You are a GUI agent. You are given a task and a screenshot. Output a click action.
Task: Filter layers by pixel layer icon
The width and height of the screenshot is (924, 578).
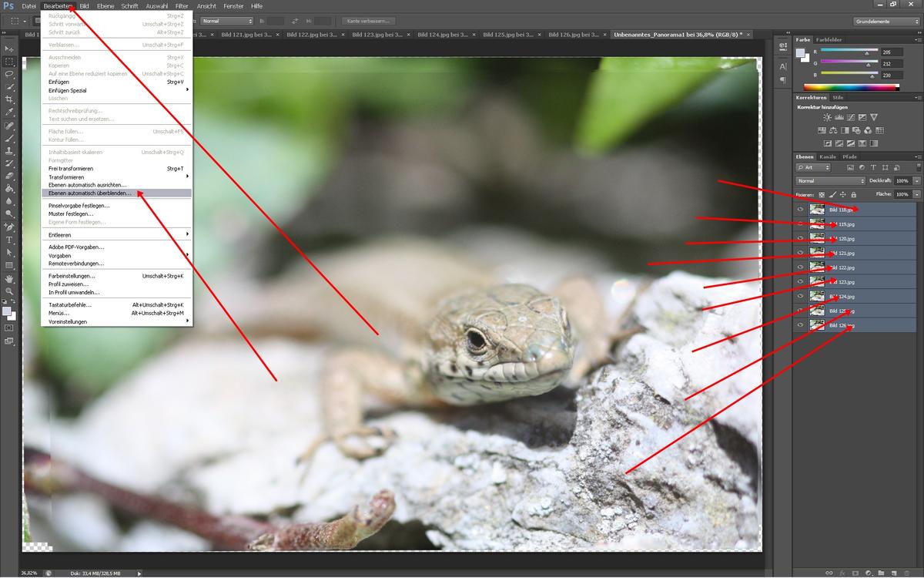click(850, 167)
